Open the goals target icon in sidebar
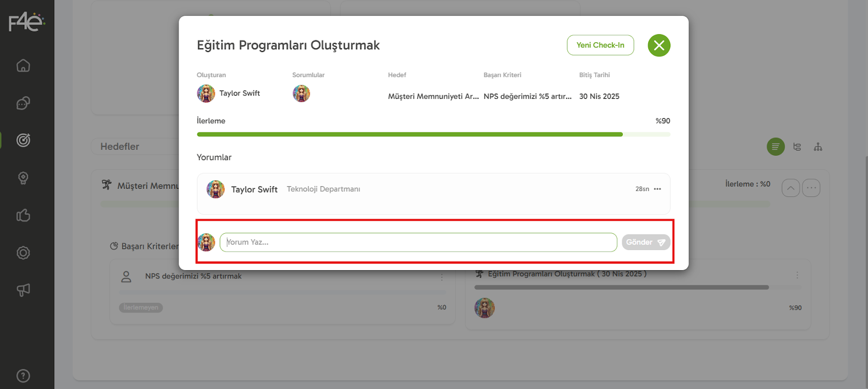Screen dimensions: 868x389 (x=23, y=140)
